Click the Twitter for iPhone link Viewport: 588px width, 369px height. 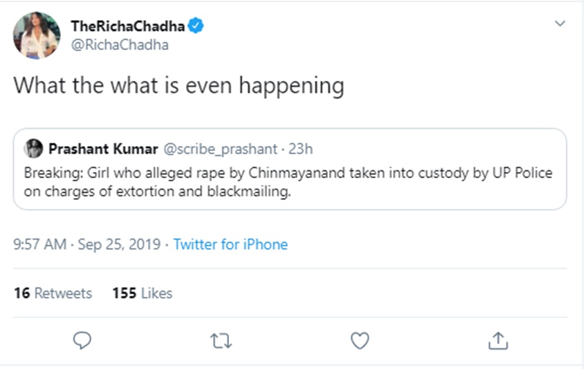click(230, 244)
